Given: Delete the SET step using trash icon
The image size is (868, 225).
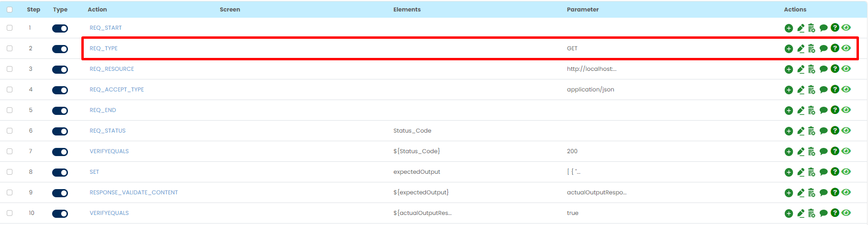Looking at the screenshot, I should (x=812, y=172).
